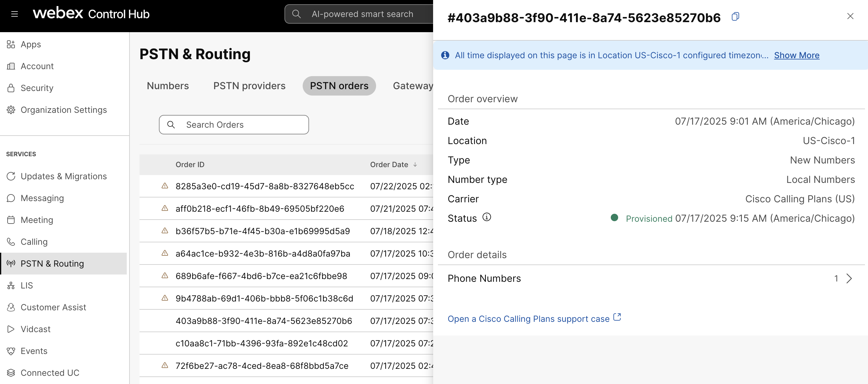Close the order details panel
Image resolution: width=868 pixels, height=384 pixels.
coord(850,16)
